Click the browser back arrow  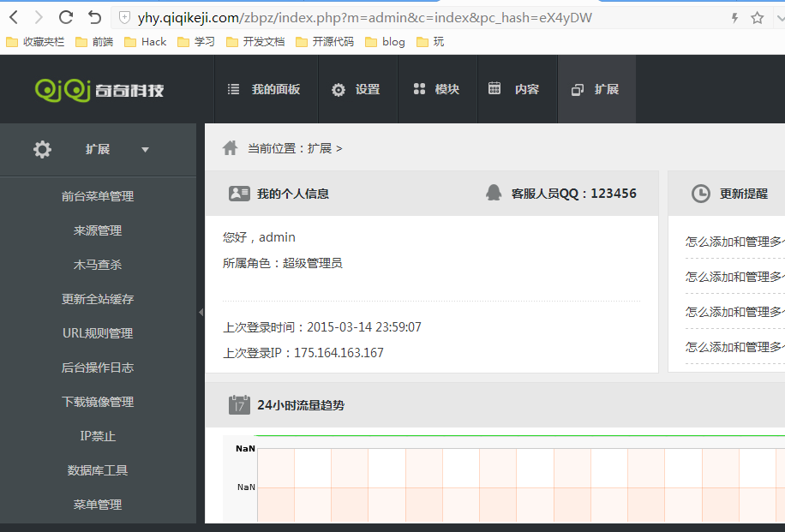click(14, 18)
